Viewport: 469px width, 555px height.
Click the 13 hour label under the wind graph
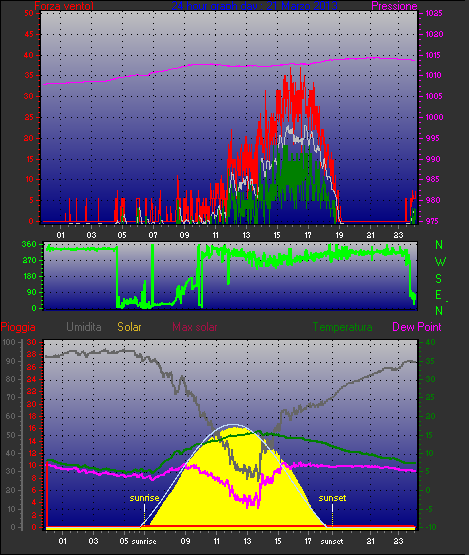[x=246, y=235]
